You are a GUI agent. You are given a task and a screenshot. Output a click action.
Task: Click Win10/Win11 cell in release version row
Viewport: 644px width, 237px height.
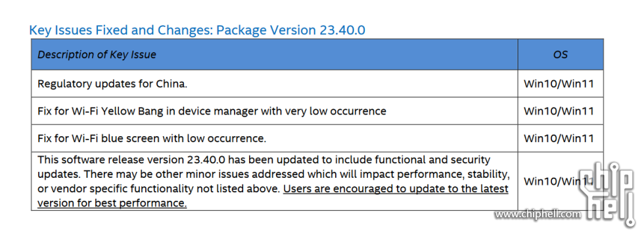(560, 181)
